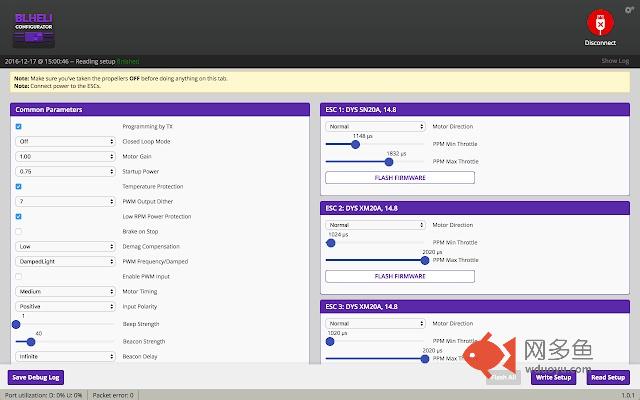Open Motor Gain dropdown
Viewport: 640px width, 400px height.
tap(65, 156)
